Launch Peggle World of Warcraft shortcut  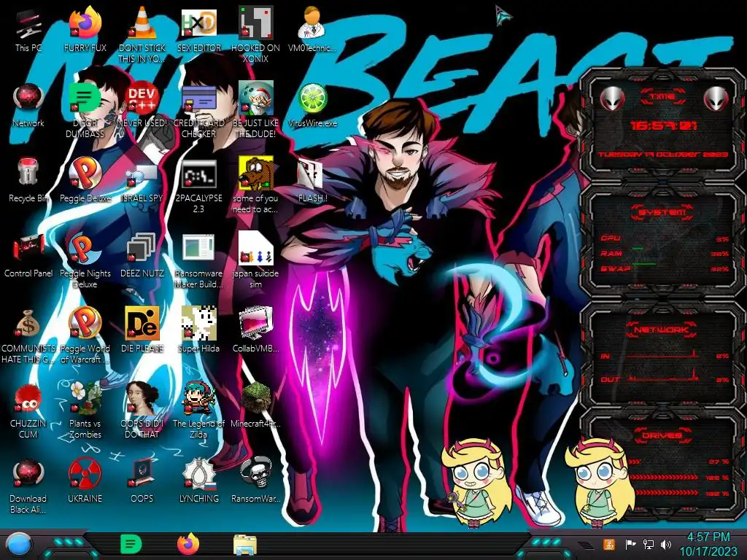[x=85, y=335]
